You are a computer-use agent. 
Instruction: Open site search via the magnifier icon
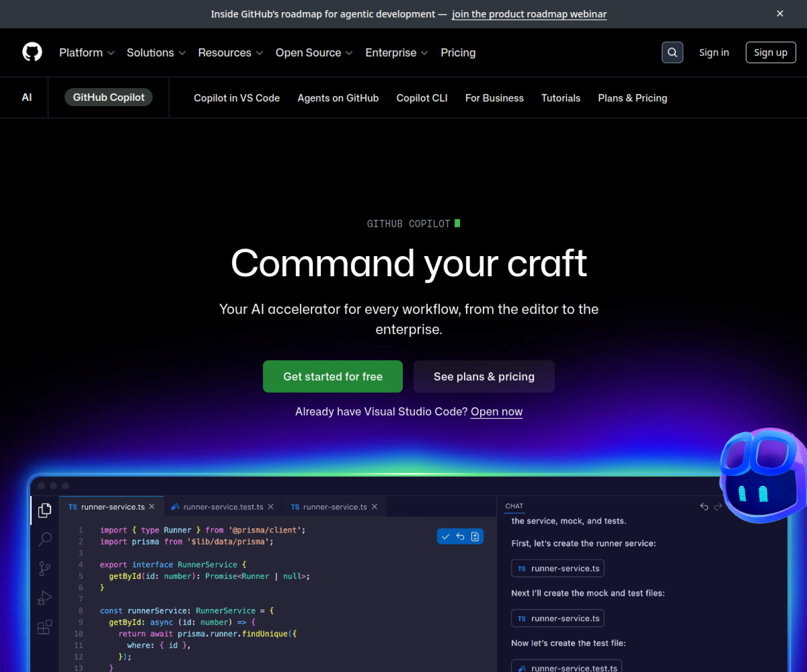(672, 52)
